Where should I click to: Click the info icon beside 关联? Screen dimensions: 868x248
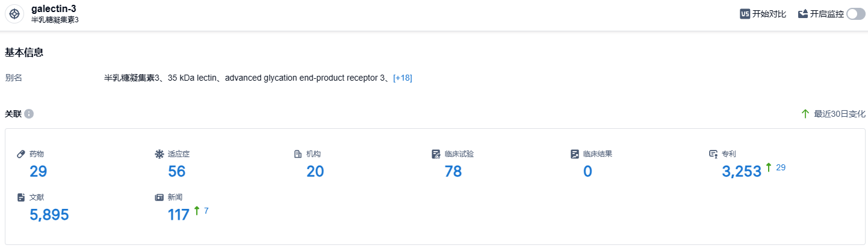point(29,114)
